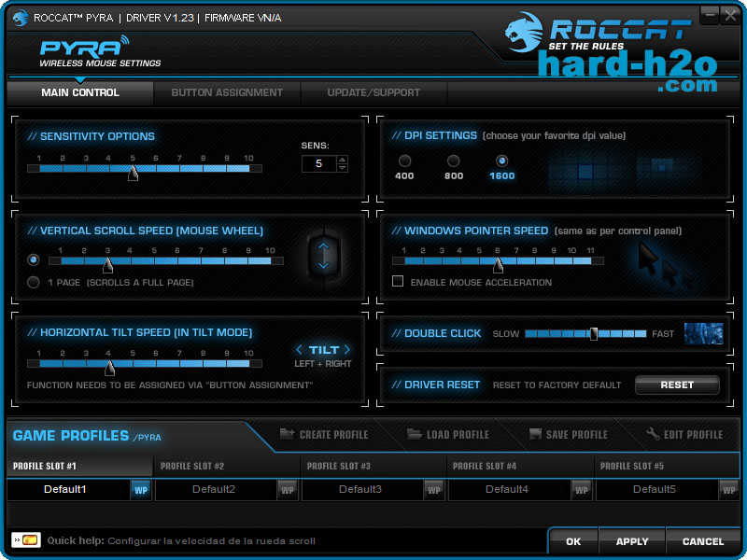Click the double click test image

704,333
